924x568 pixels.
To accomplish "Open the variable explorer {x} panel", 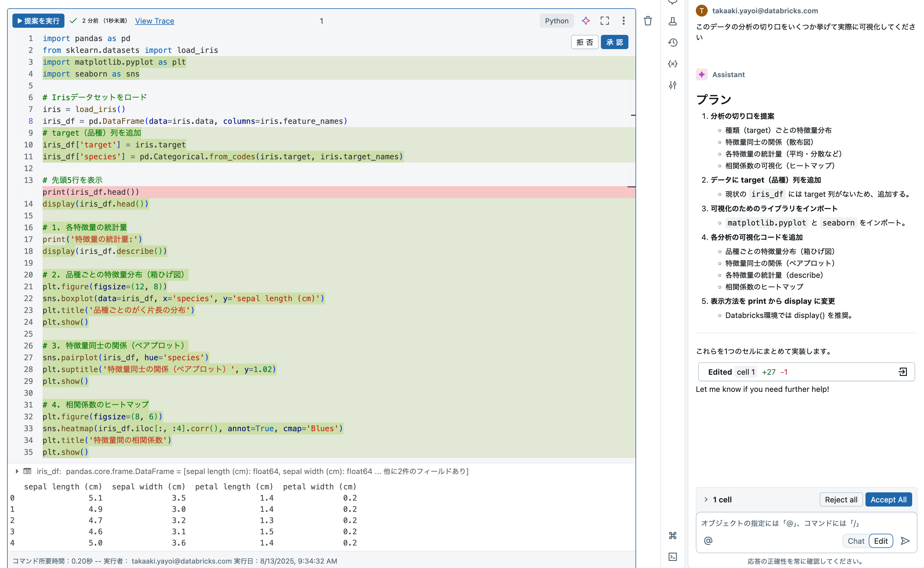I will [673, 64].
